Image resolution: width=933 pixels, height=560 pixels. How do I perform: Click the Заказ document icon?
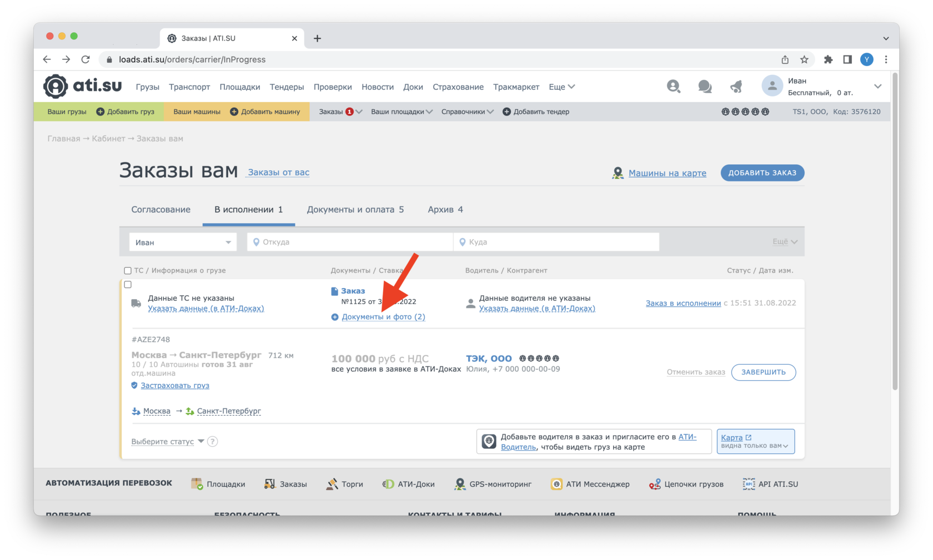click(334, 291)
